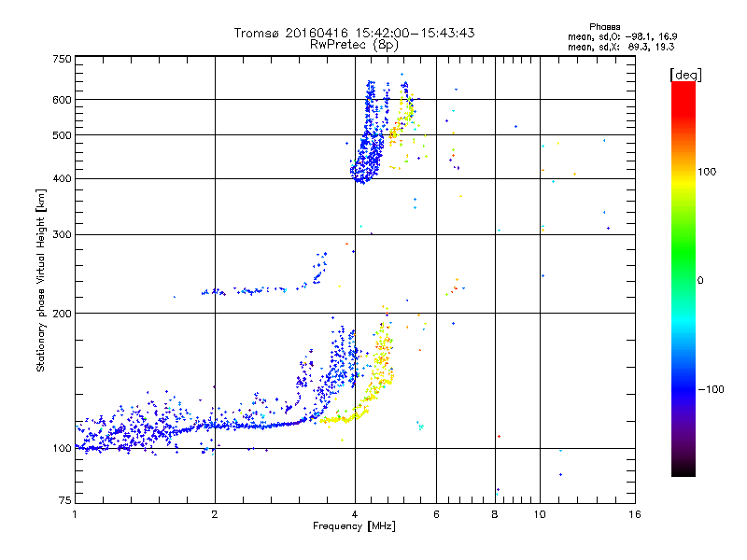
Task: Click the '[deg]' colorbar unit label
Action: [685, 75]
